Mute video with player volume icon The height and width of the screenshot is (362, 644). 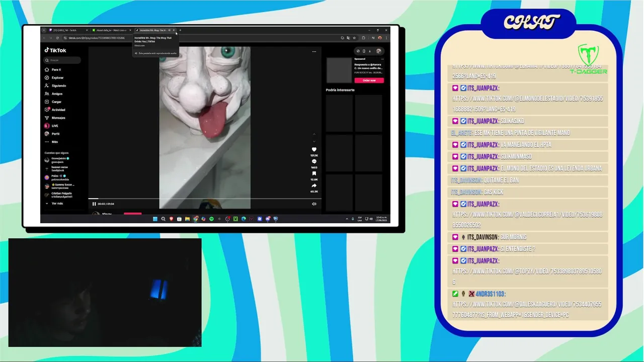tap(314, 204)
